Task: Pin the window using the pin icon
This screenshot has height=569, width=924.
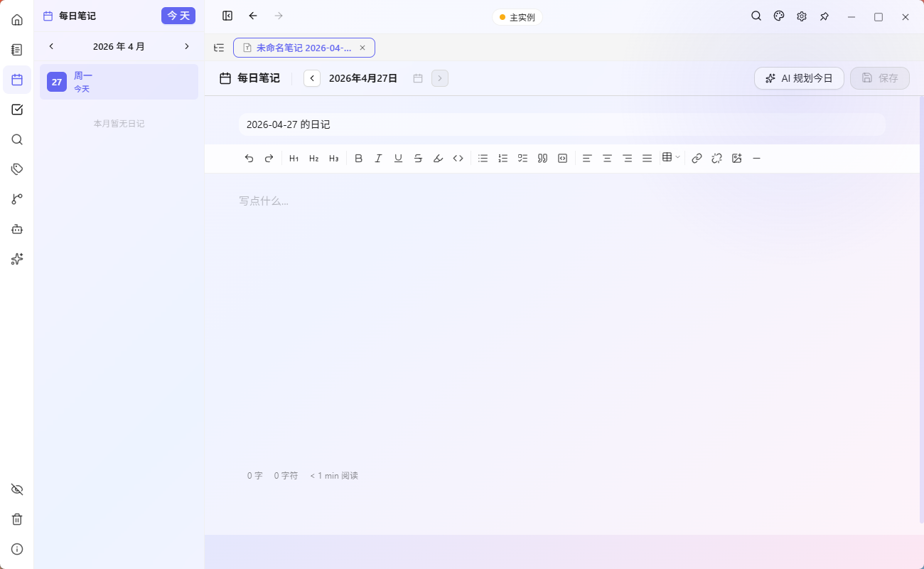Action: pos(824,16)
